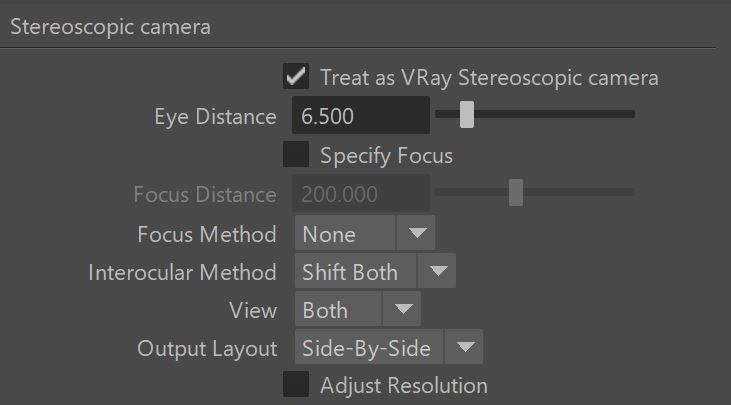Click the Focus Distance slider handle

click(516, 192)
